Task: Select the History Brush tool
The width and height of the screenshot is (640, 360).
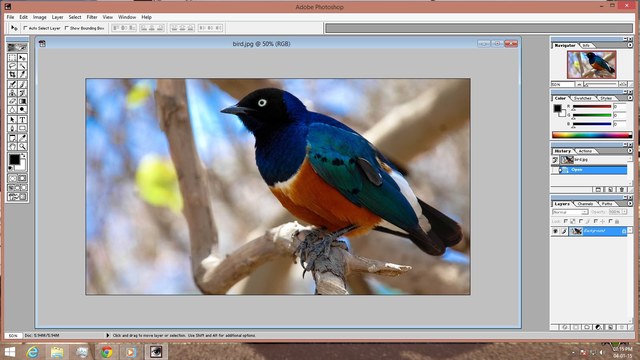Action: pos(22,92)
